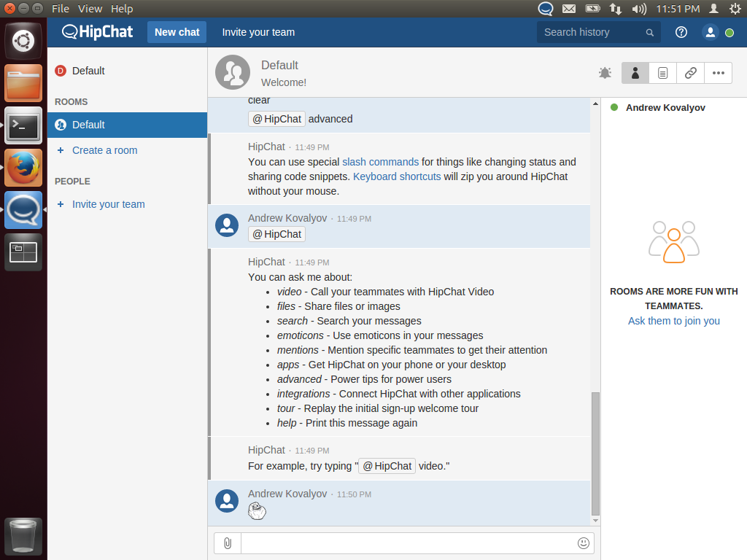Click the PEOPLE section header
The image size is (747, 560).
(72, 182)
